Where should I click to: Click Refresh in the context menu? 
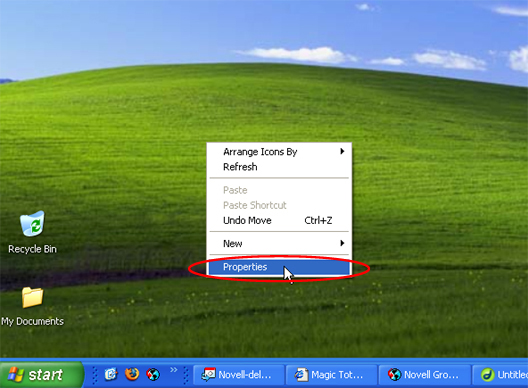coord(279,167)
